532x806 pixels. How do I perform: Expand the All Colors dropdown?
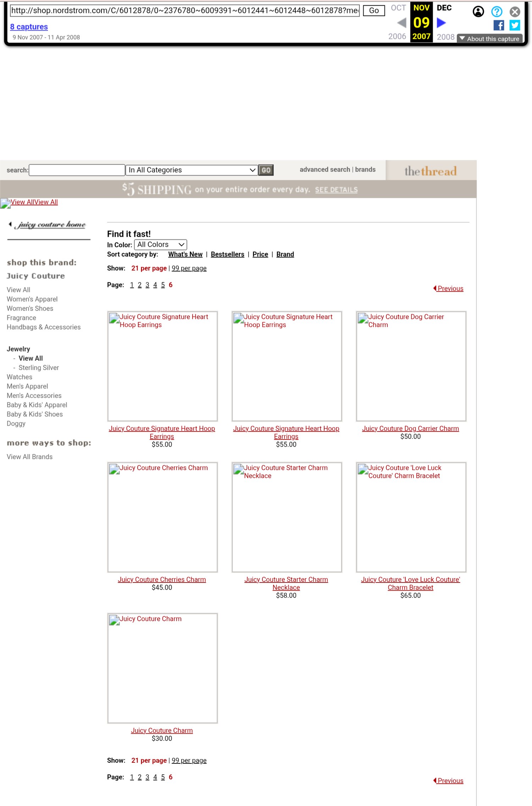click(x=160, y=245)
